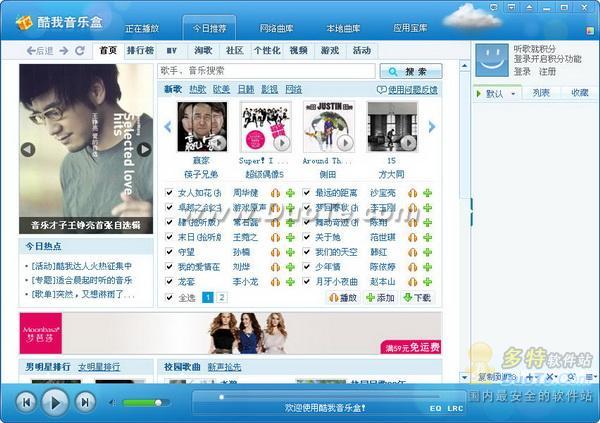The width and height of the screenshot is (600, 423).
Task: Show next banner slide on the 王铮亮 poster
Action: tap(144, 149)
